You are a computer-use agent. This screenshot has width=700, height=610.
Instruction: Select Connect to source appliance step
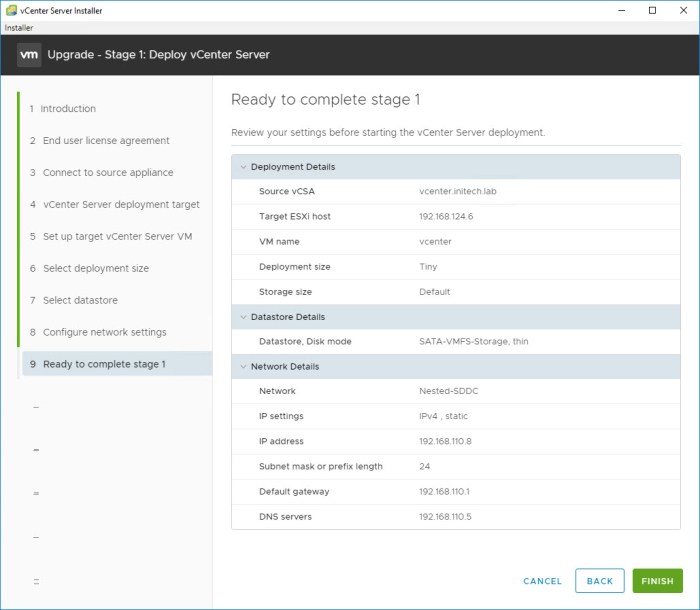[107, 173]
